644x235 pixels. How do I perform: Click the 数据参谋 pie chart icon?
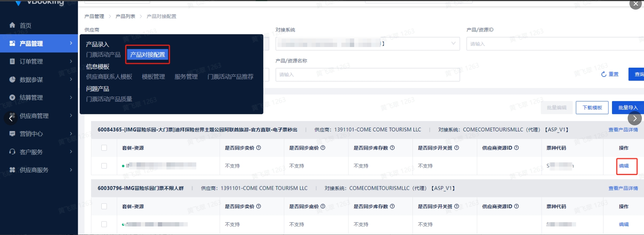(x=12, y=79)
